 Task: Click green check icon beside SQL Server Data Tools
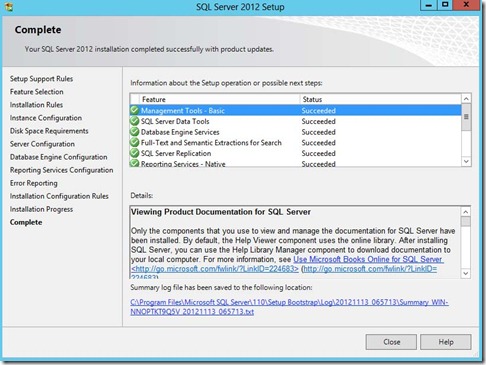[135, 121]
